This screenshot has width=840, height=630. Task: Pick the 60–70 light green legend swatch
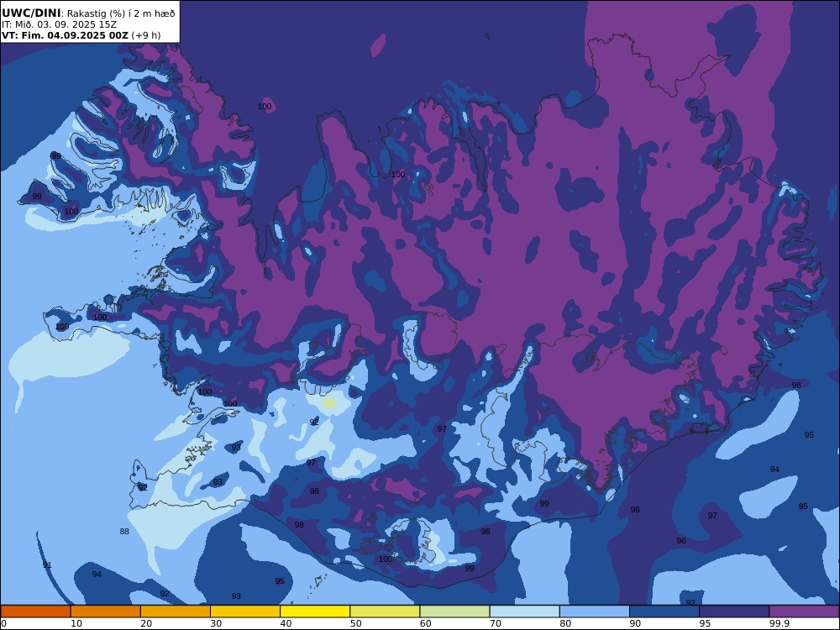coord(454,612)
